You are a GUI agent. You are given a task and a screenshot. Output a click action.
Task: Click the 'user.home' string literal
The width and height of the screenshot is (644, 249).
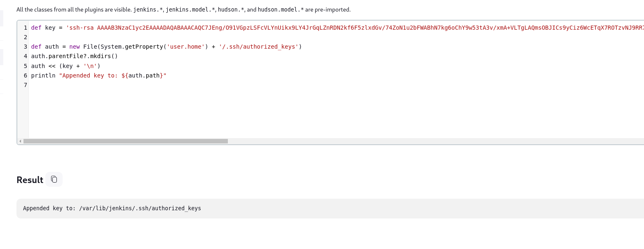click(185, 47)
